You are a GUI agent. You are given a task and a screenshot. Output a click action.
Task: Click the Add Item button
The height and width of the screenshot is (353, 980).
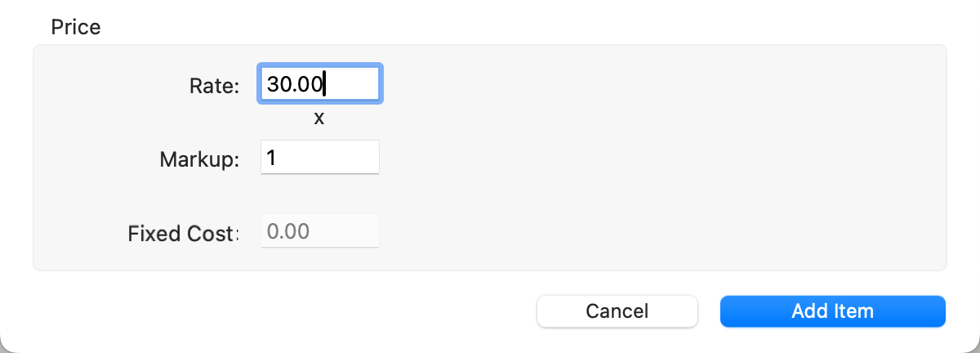(832, 311)
